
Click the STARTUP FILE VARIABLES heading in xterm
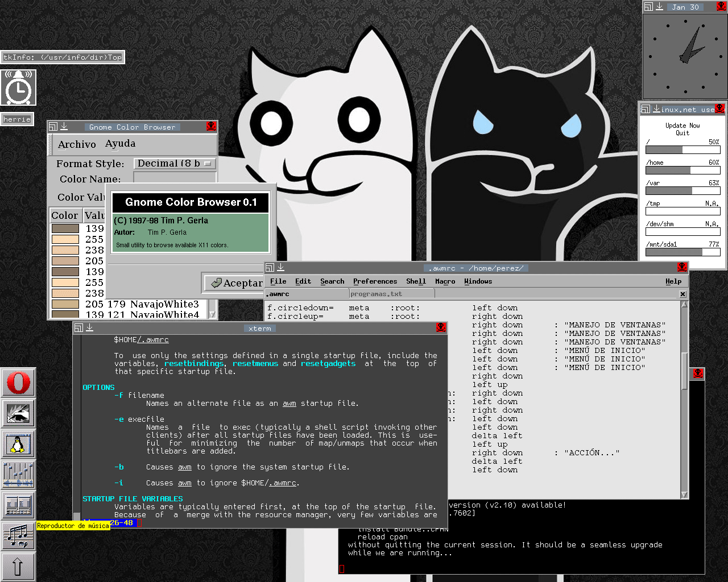[133, 498]
